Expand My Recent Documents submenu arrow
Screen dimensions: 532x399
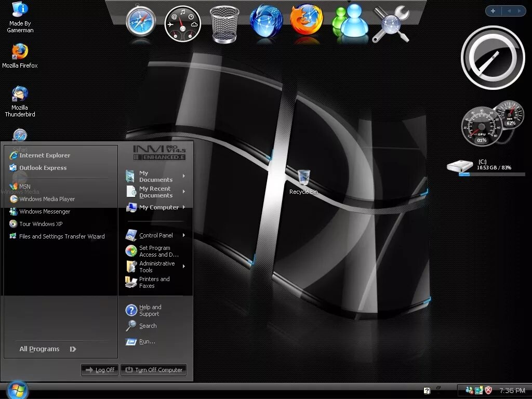click(184, 191)
